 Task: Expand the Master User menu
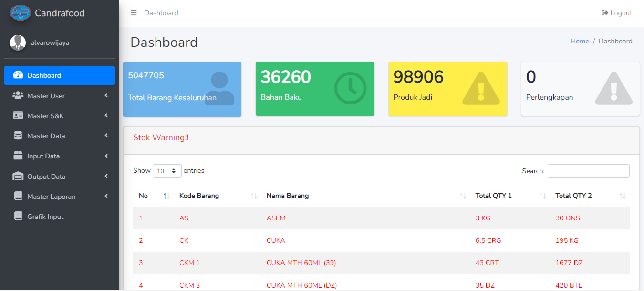(x=46, y=96)
